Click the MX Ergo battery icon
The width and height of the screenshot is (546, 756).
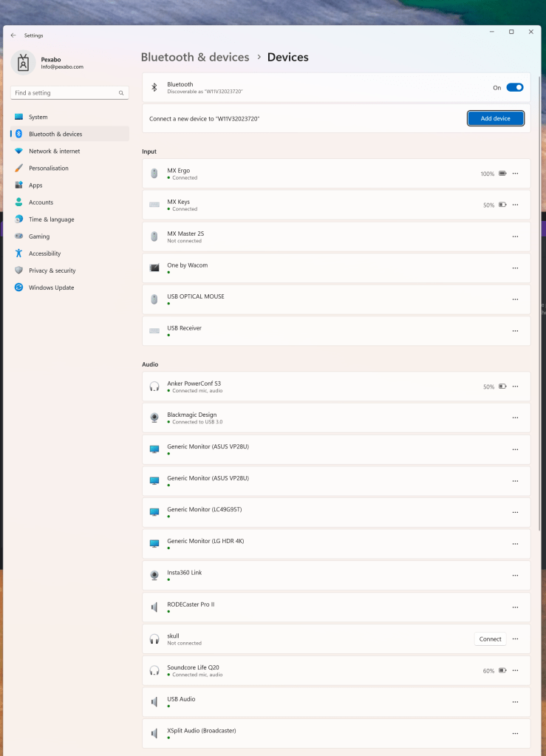(502, 174)
